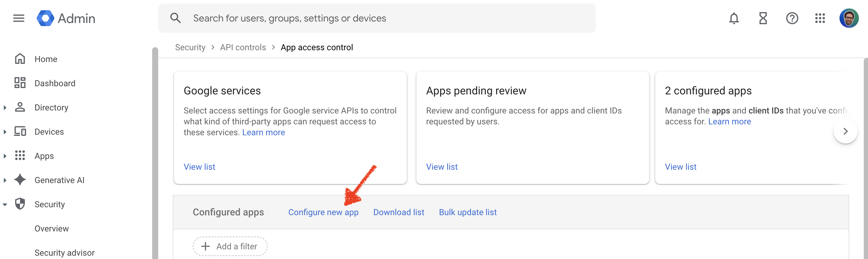Open the main hamburger menu
The height and width of the screenshot is (259, 868).
19,18
